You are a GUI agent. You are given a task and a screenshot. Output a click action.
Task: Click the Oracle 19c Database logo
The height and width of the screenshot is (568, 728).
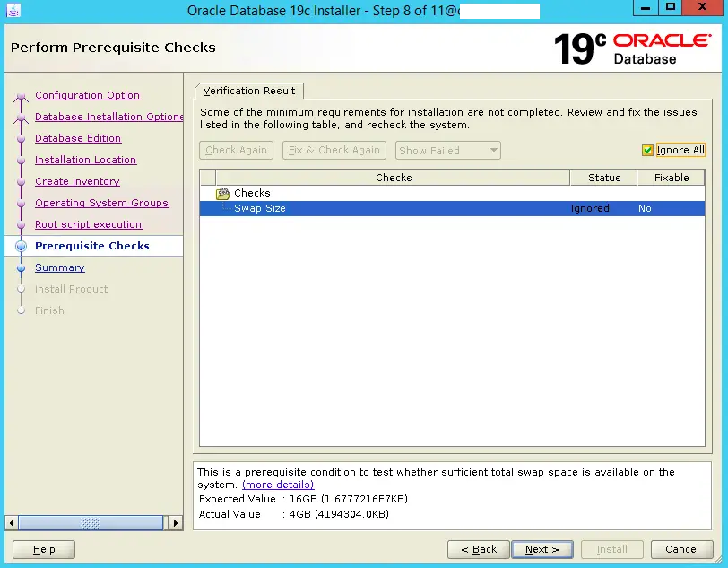[x=632, y=48]
